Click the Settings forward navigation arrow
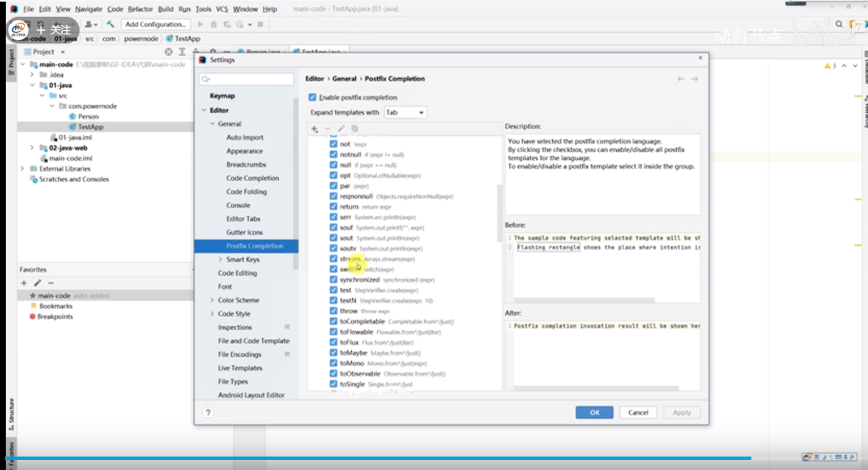The image size is (868, 470). click(x=695, y=79)
